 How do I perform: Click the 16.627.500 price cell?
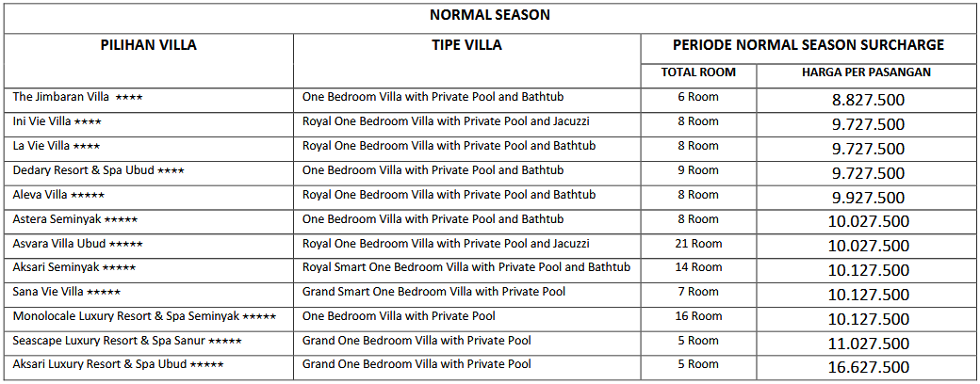coord(868,367)
